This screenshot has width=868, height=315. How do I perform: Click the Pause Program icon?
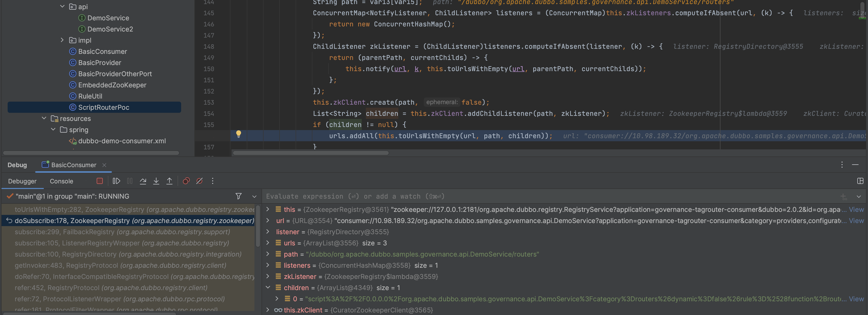(x=130, y=181)
